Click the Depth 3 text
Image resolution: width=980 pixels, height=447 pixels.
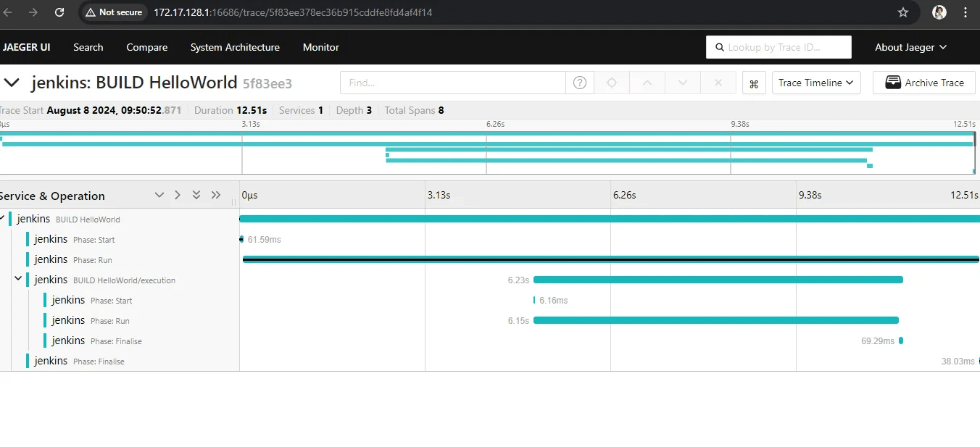[354, 110]
